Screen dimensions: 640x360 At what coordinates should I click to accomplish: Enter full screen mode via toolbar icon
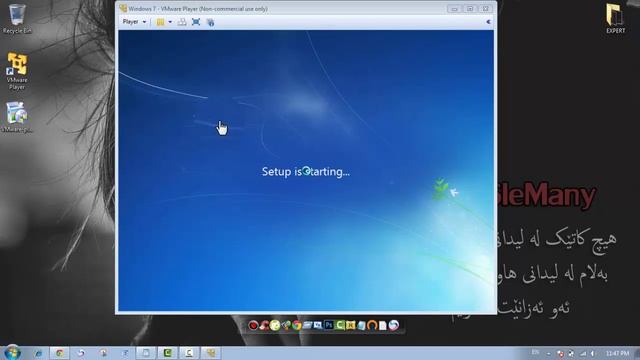(196, 22)
